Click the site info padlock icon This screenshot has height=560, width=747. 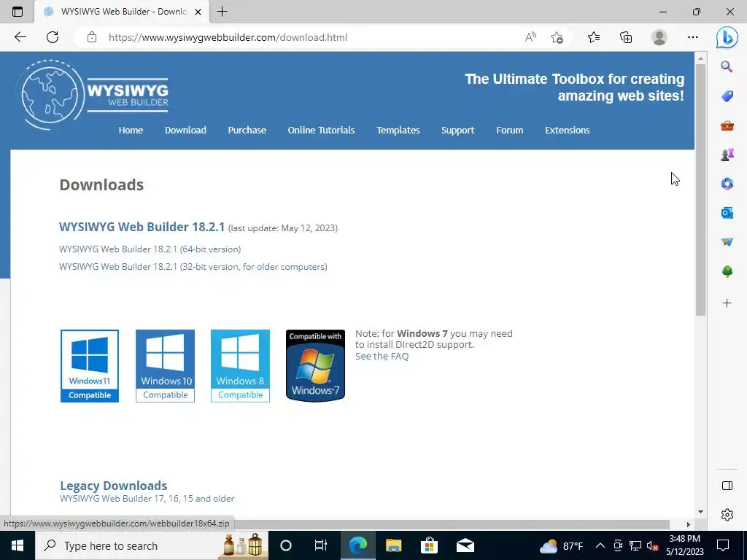[x=92, y=37]
